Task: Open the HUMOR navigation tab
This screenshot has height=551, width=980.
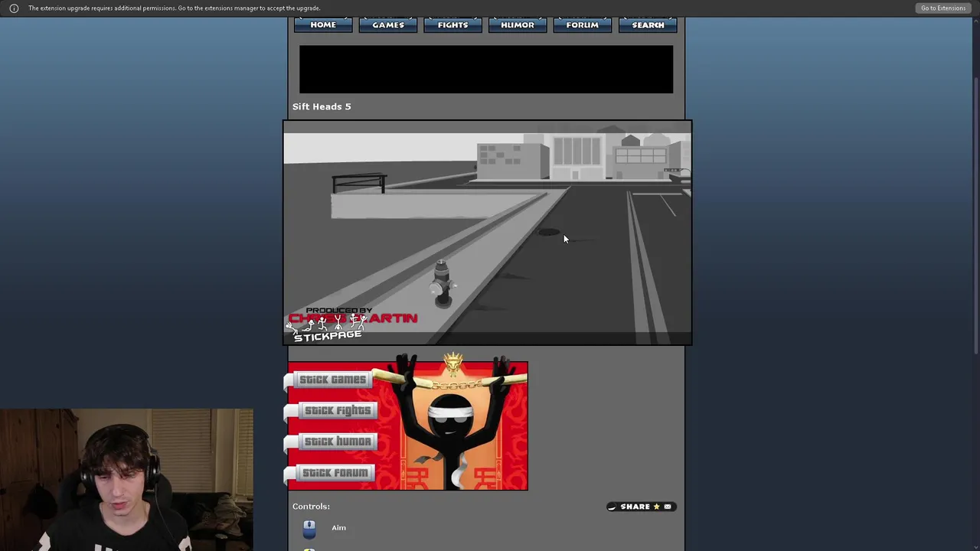Action: tap(518, 25)
